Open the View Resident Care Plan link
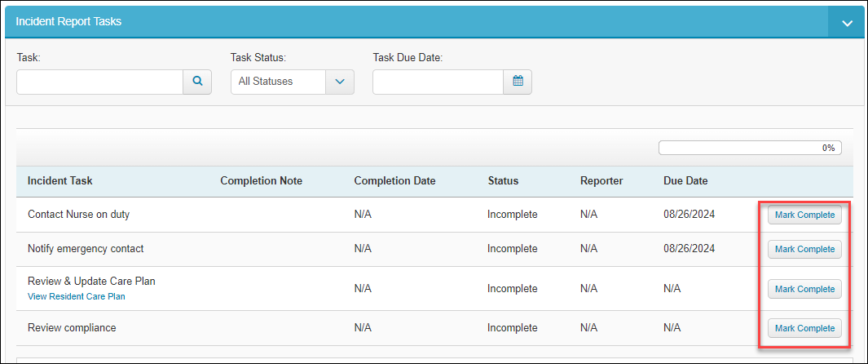 (x=77, y=296)
